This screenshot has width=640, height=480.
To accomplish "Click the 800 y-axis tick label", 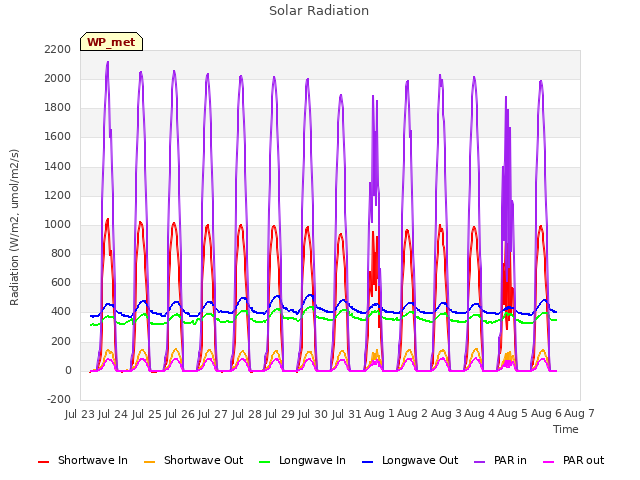I will 61,254.
